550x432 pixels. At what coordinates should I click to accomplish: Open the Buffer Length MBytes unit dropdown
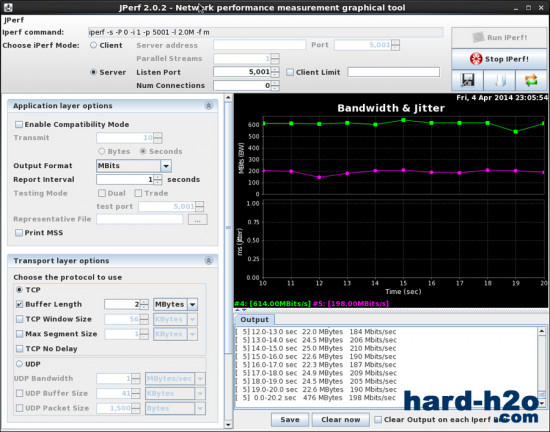[x=193, y=304]
